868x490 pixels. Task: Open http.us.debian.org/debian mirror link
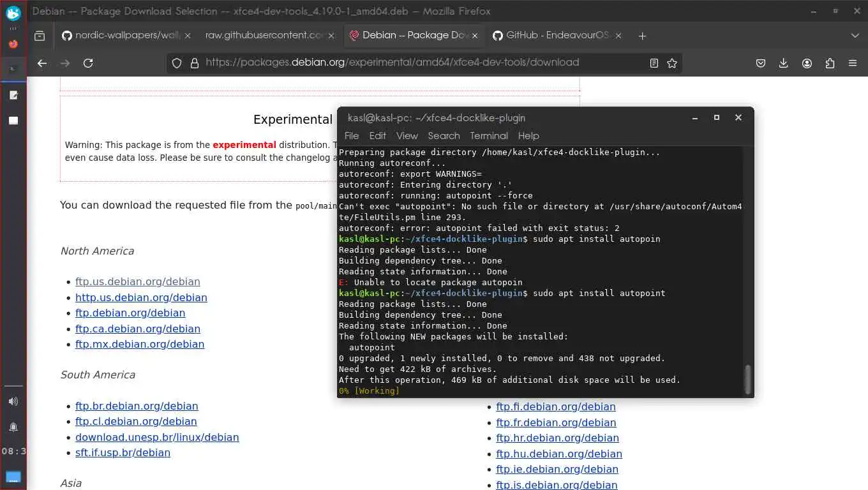click(141, 297)
